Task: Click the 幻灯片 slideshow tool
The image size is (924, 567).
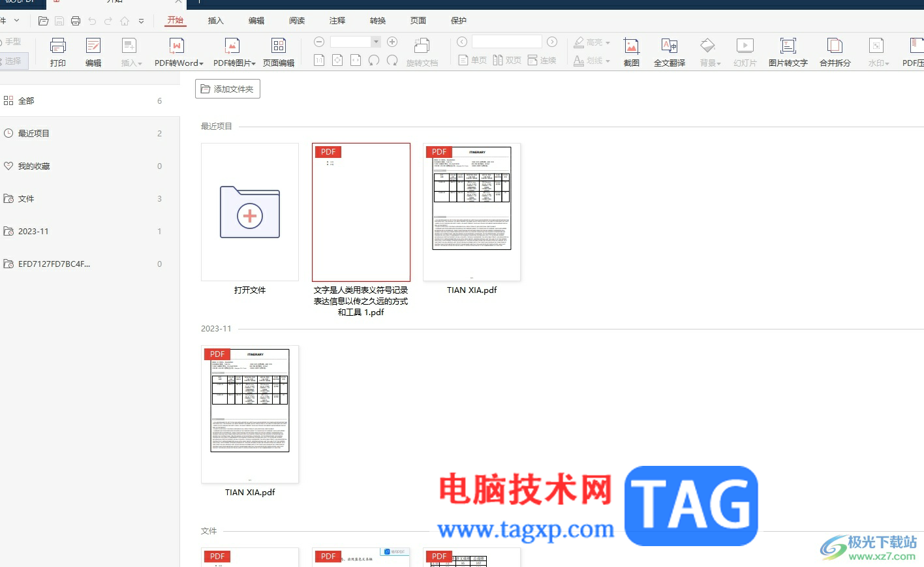Action: [x=745, y=52]
